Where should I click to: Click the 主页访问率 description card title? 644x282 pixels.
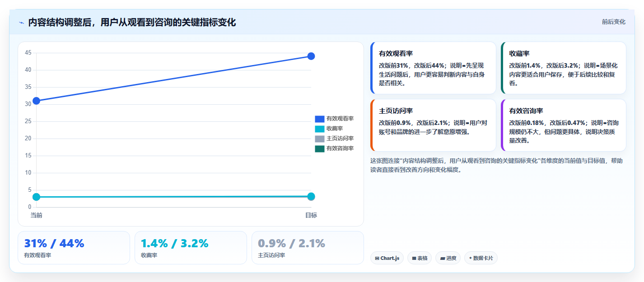396,111
